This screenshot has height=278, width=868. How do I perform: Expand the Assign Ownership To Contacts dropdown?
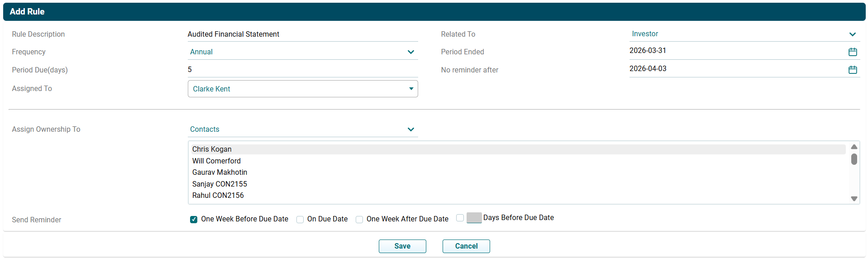pos(302,129)
